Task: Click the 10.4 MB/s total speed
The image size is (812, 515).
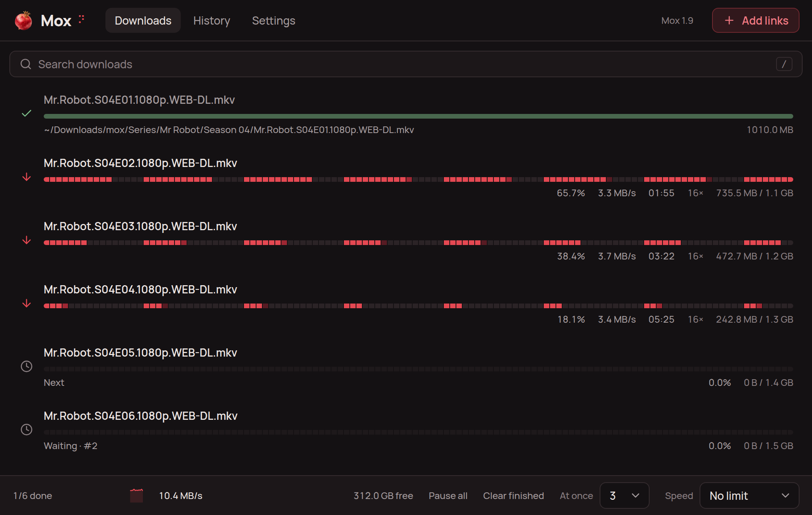Action: point(181,495)
